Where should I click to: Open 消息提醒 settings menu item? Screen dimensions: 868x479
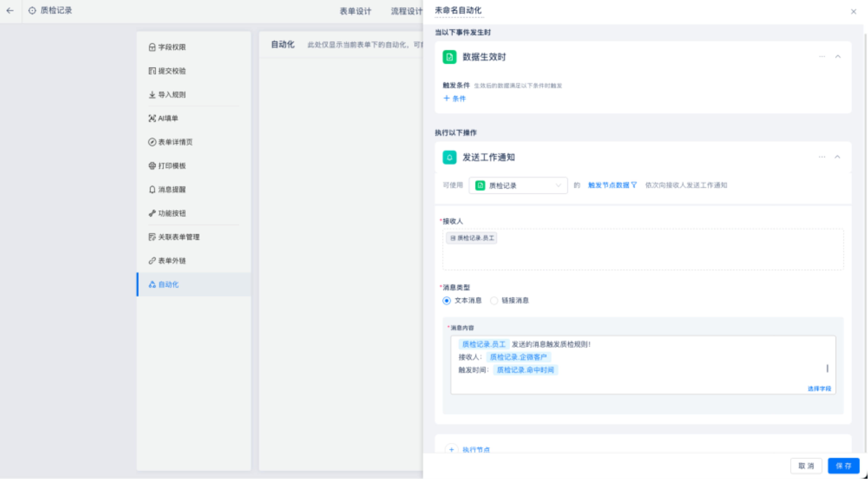tap(172, 190)
